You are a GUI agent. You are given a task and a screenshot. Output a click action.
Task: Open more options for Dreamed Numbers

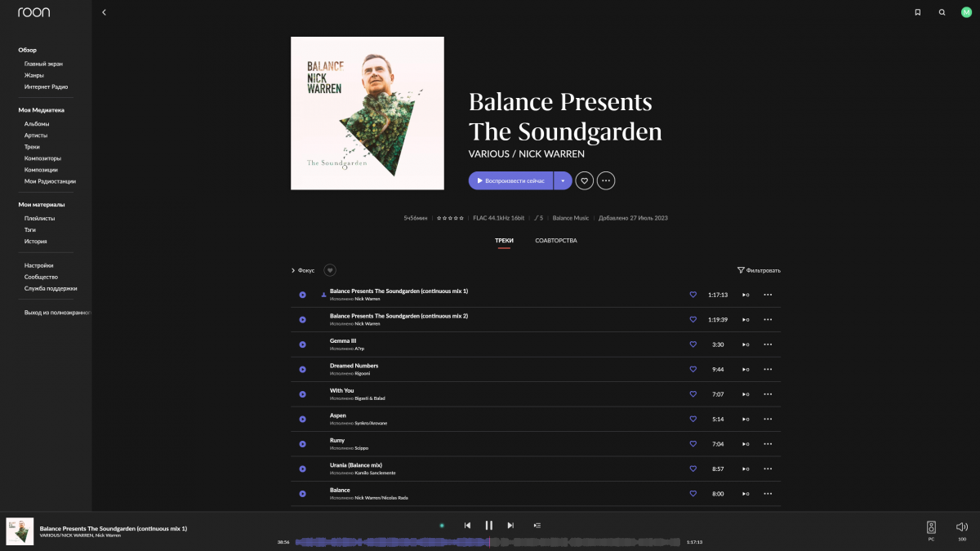click(x=768, y=369)
